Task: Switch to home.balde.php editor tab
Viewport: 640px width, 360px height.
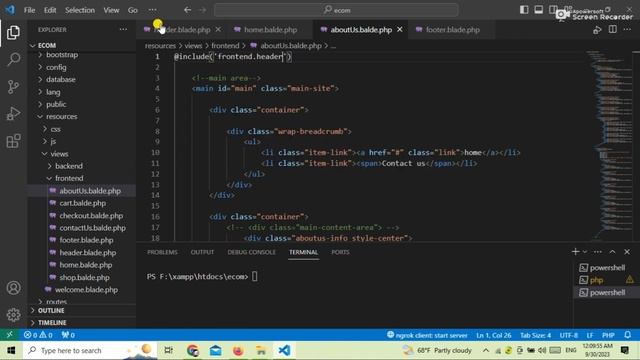Action: (270, 30)
